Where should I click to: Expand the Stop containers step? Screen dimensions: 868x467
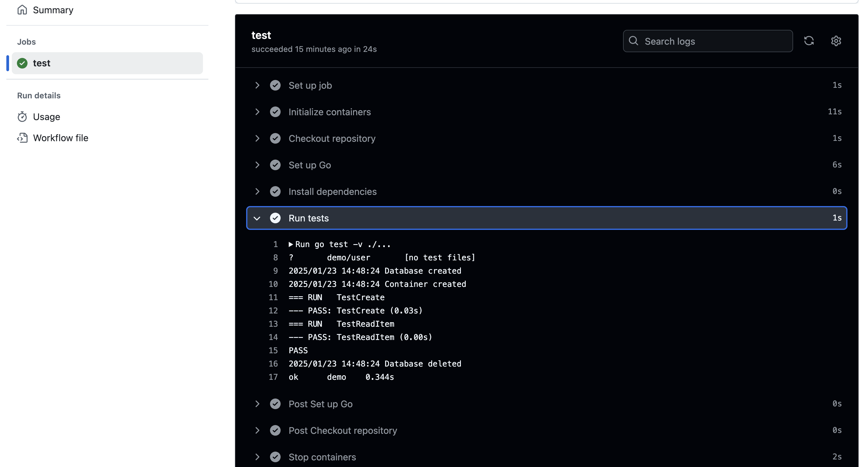click(257, 457)
